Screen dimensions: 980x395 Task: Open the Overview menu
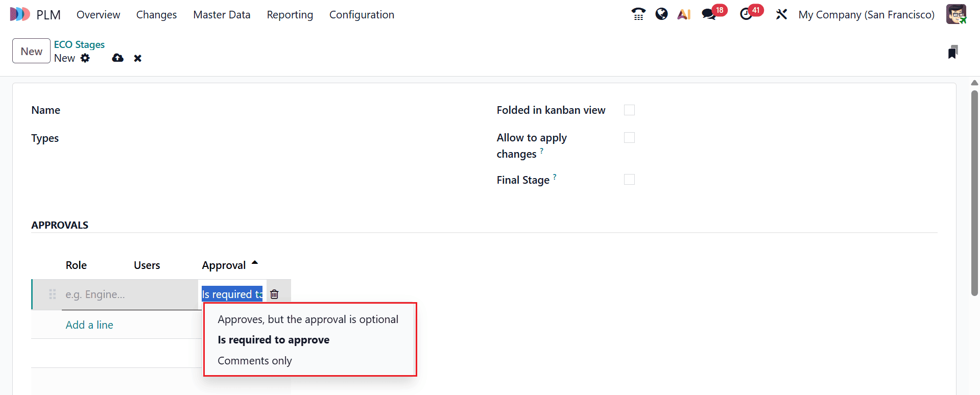[98, 15]
